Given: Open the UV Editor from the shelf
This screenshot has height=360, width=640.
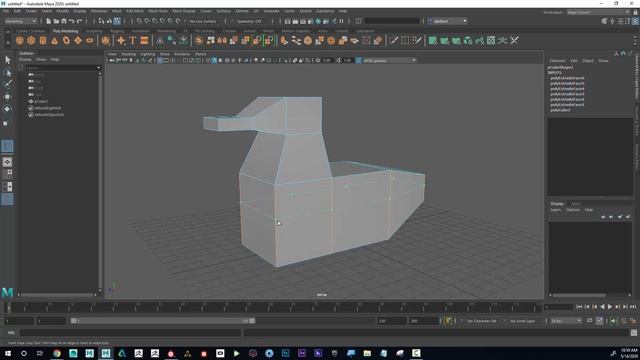Looking at the screenshot, I should point(491,40).
